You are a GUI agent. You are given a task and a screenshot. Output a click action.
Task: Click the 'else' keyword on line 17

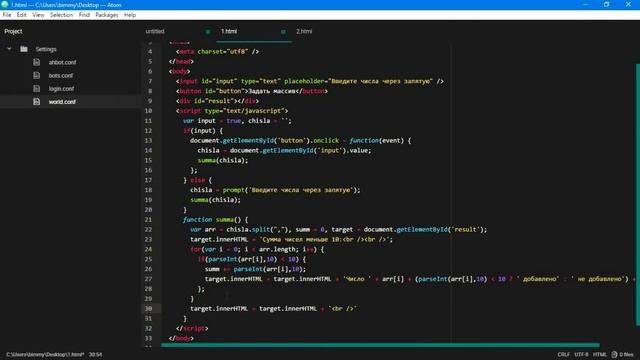198,180
